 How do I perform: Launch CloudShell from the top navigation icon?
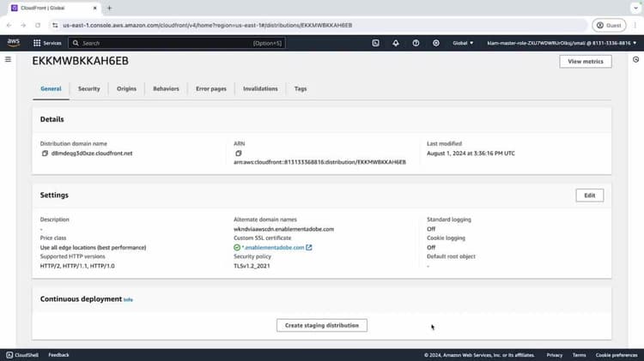tap(375, 43)
